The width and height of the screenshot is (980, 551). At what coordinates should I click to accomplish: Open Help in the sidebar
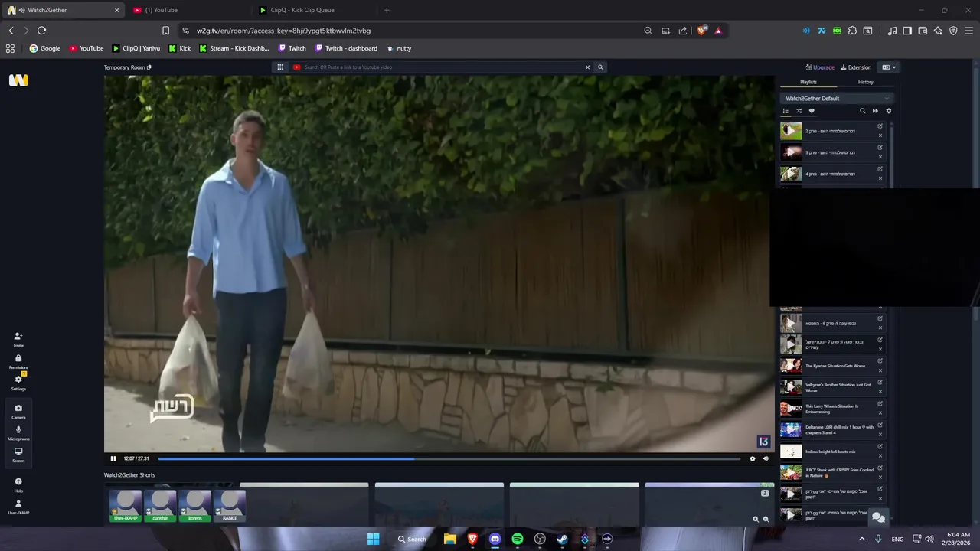click(18, 484)
